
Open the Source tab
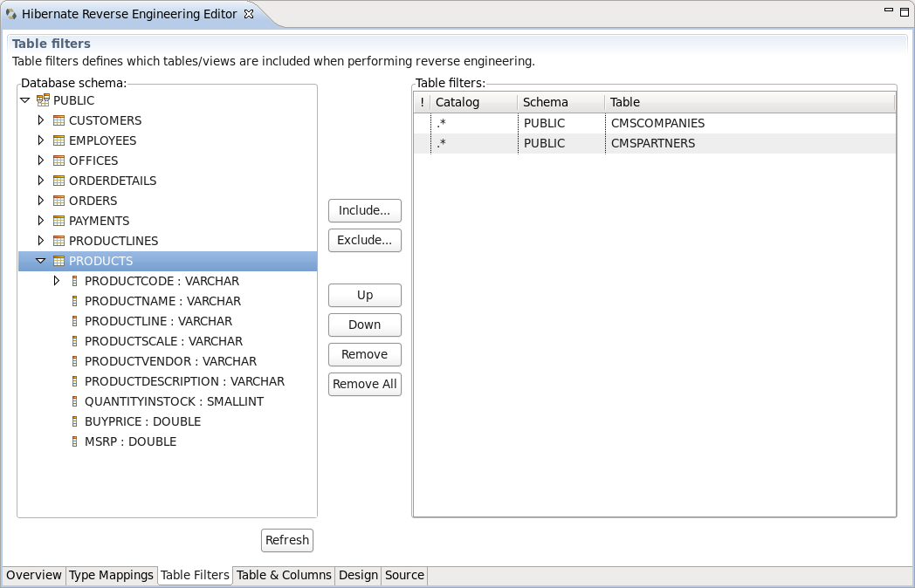pos(403,575)
